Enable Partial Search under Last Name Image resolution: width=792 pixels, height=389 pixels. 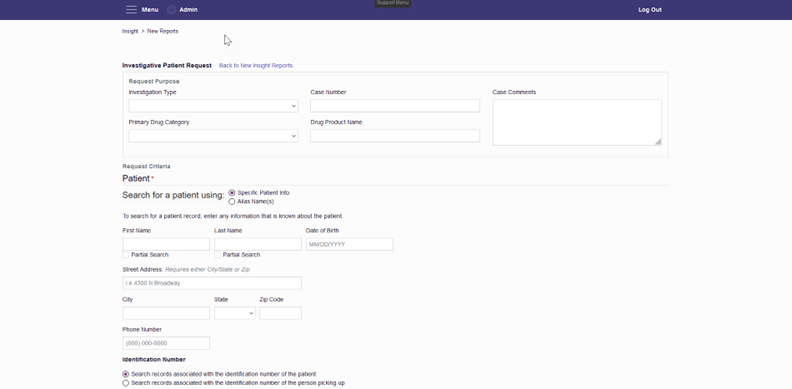pyautogui.click(x=218, y=255)
